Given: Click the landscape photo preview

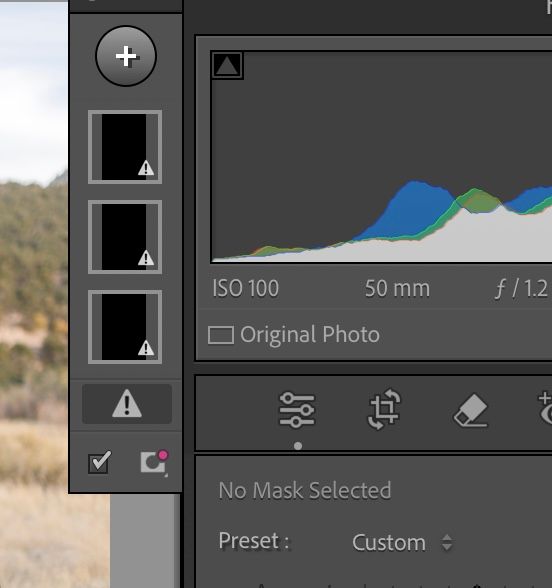Looking at the screenshot, I should coord(34,292).
